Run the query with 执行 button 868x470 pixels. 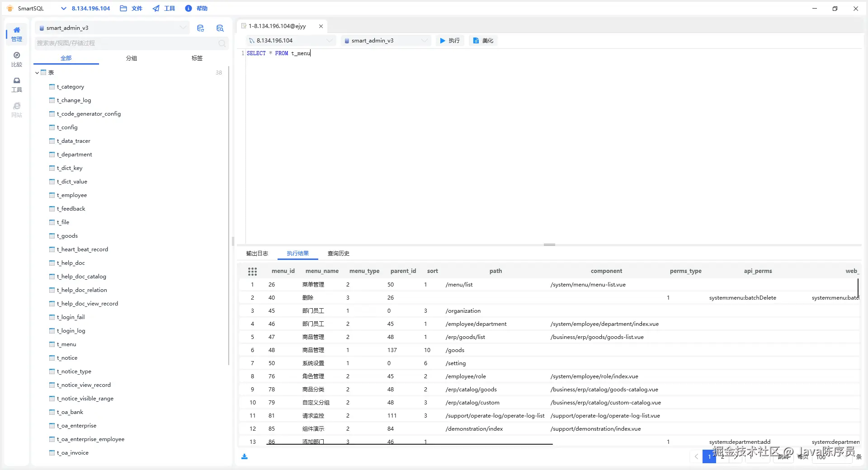[450, 41]
